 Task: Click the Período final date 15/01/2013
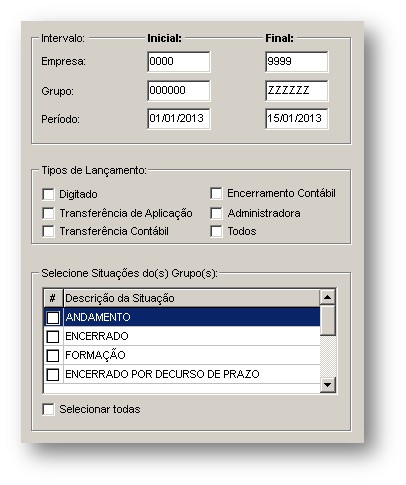(x=297, y=119)
